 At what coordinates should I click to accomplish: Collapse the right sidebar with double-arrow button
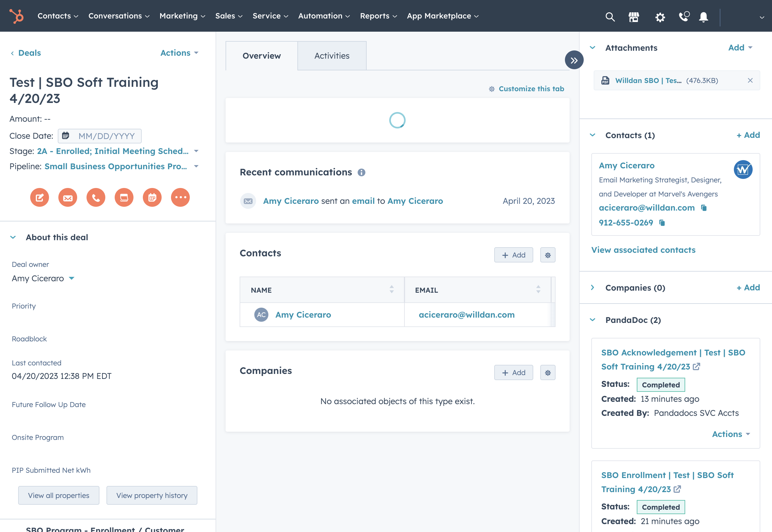point(574,60)
